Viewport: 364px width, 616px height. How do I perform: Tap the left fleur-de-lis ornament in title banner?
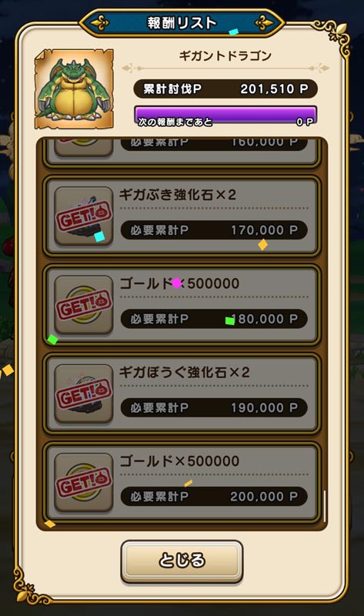(100, 23)
